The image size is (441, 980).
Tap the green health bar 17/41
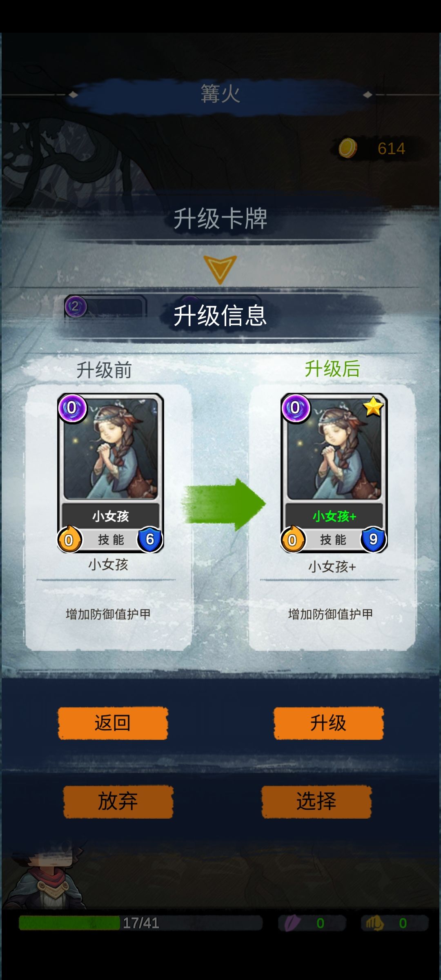point(141,923)
